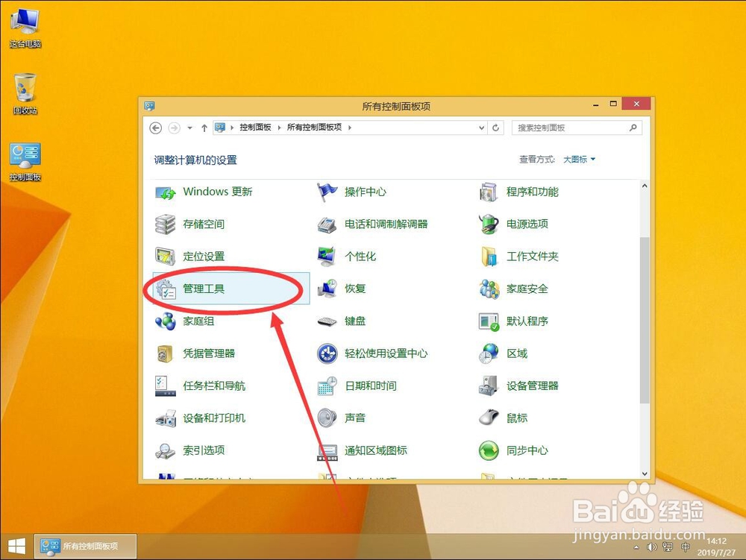746x560 pixels.
Task: Open the 大图标 view mode dropdown
Action: pos(579,160)
